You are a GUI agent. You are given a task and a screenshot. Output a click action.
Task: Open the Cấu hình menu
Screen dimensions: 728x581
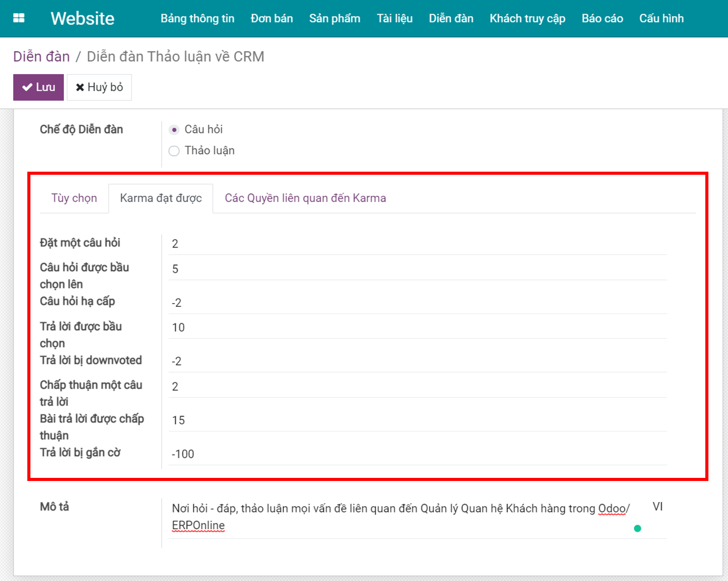(661, 19)
